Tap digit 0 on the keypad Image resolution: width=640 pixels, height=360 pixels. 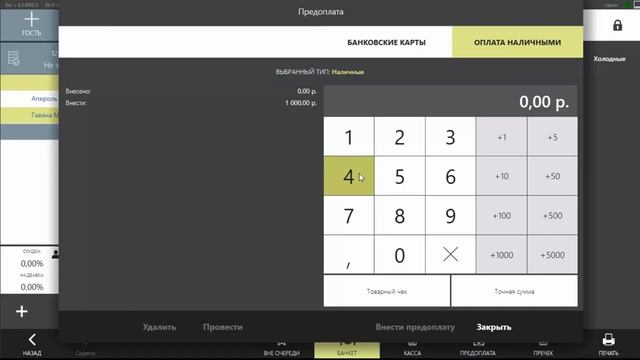click(x=400, y=254)
